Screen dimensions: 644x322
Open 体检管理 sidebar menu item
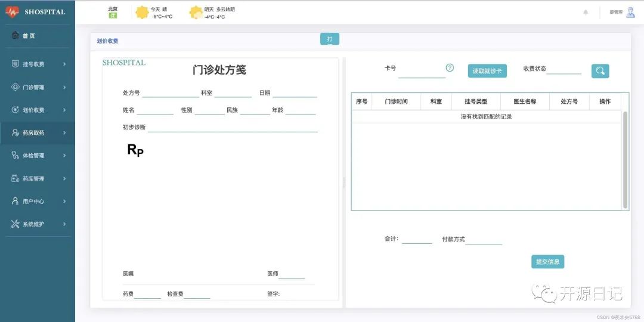tap(38, 156)
